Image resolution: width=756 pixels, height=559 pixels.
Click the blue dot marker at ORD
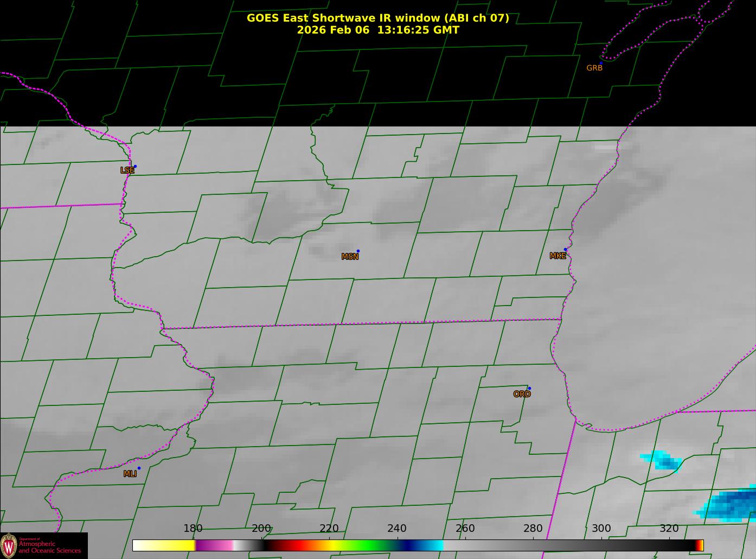pos(529,389)
